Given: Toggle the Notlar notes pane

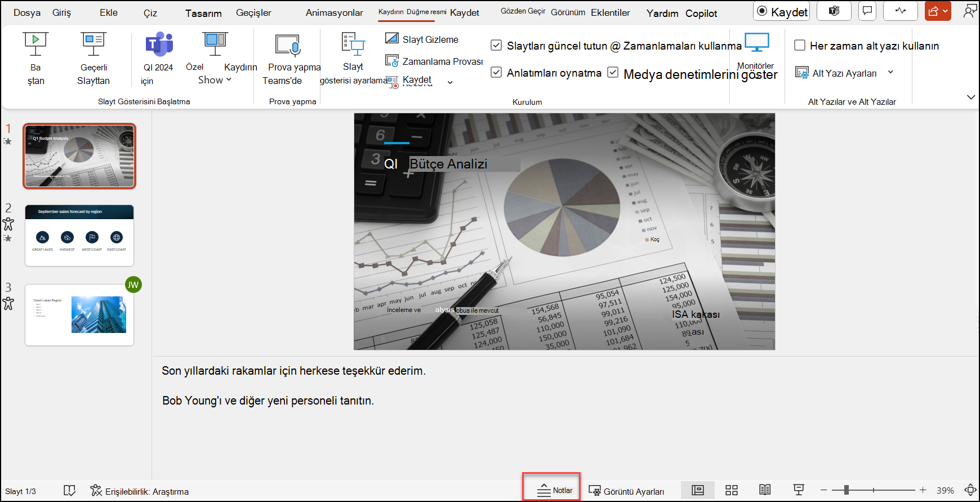Looking at the screenshot, I should [555, 490].
